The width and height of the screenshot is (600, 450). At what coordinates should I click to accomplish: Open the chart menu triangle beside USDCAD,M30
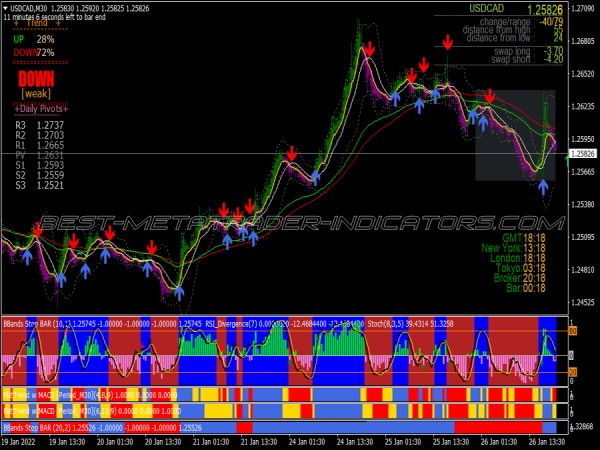tap(6, 8)
